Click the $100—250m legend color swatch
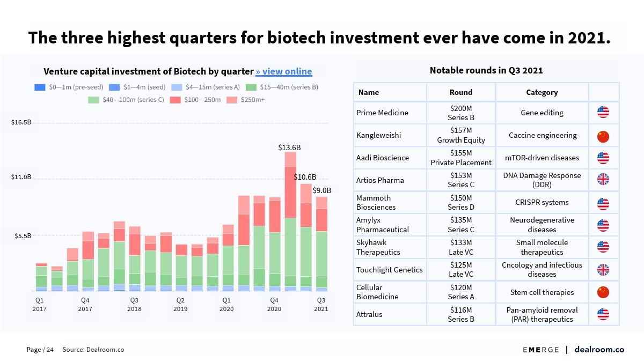 click(x=175, y=100)
